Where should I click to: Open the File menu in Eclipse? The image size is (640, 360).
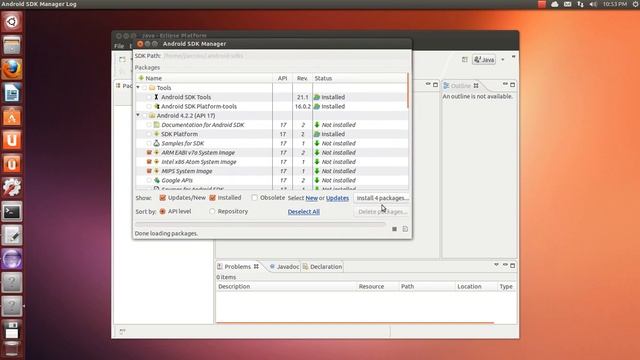(x=119, y=46)
